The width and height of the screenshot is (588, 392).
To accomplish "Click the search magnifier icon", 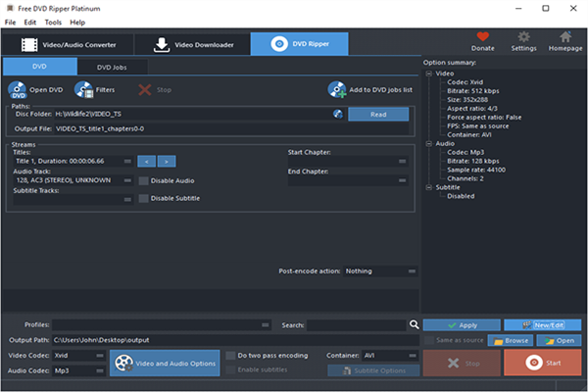I will [x=415, y=324].
